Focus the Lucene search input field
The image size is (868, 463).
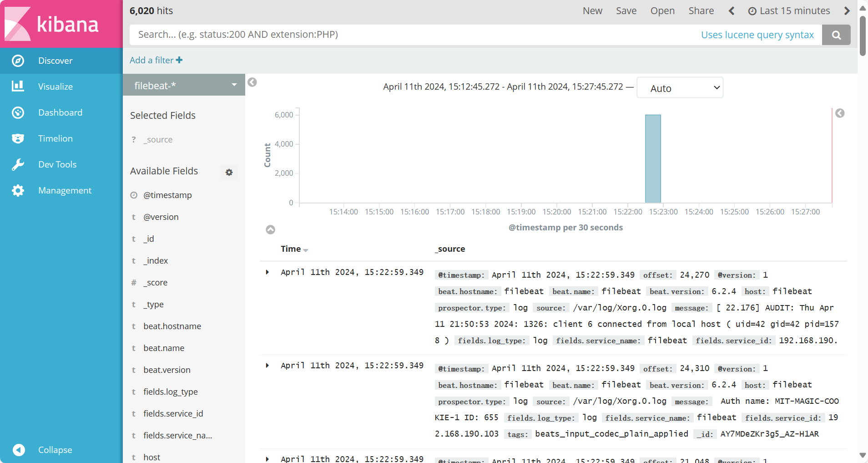[414, 35]
